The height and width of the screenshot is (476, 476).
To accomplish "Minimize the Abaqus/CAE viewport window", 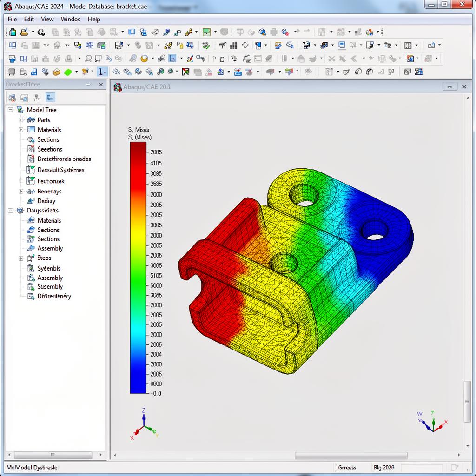I will coord(450,87).
